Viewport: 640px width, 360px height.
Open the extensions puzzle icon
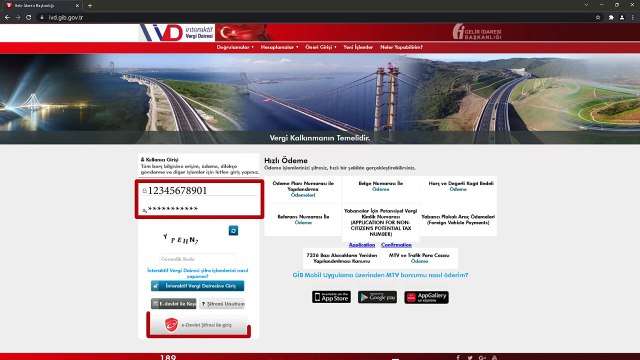click(611, 18)
